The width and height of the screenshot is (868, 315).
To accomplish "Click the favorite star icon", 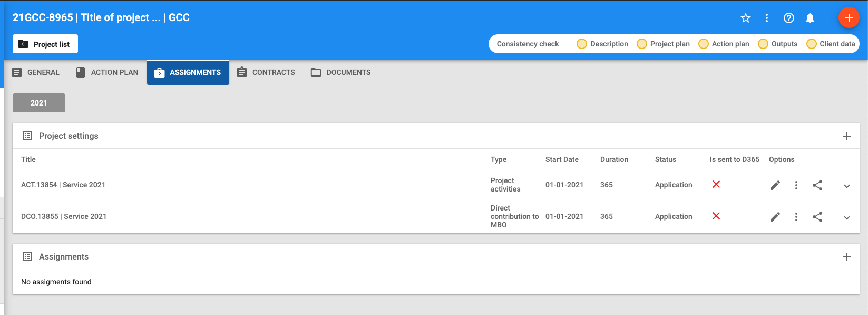I will pyautogui.click(x=745, y=18).
